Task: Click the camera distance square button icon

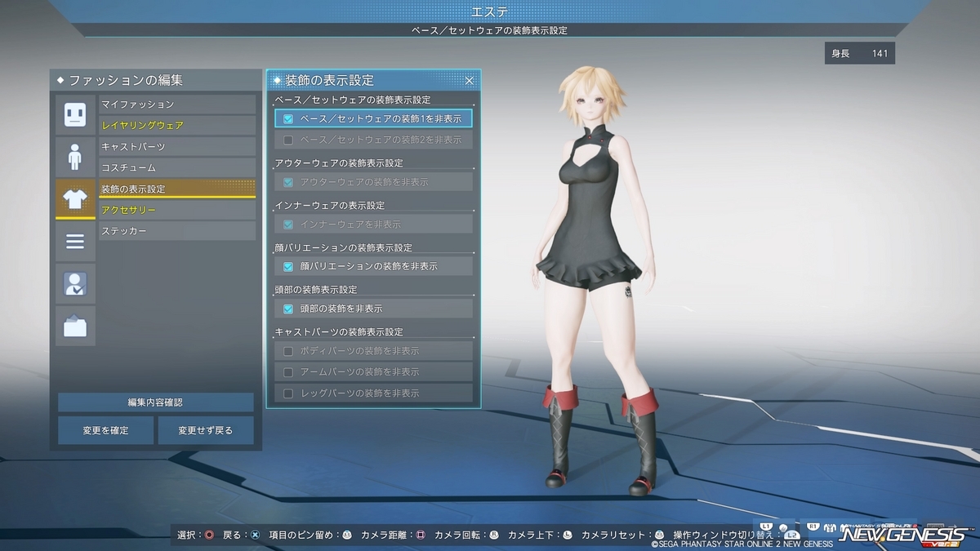Action: click(421, 535)
